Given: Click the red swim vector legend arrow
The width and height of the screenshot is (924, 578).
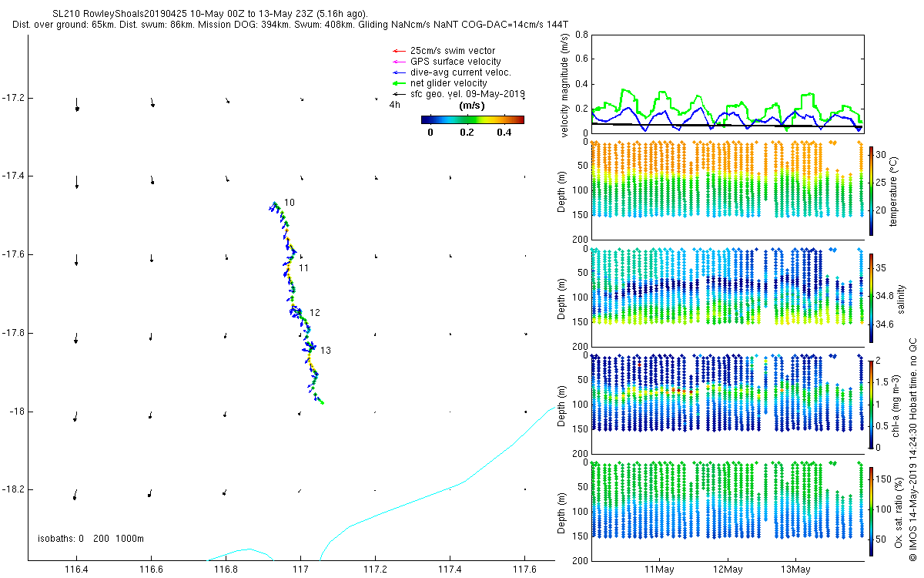Looking at the screenshot, I should click(398, 51).
